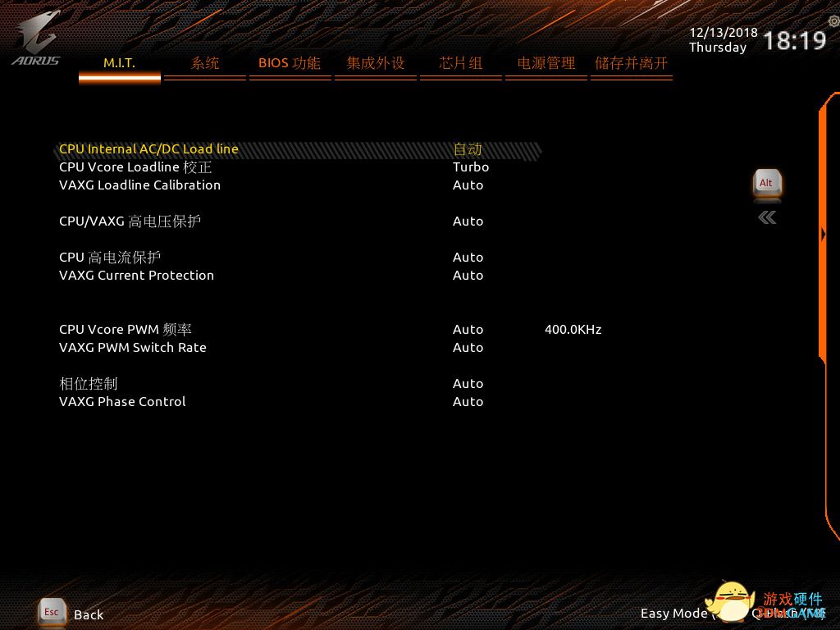
Task: Switch to the BIOS 功能 tab
Action: click(x=290, y=63)
